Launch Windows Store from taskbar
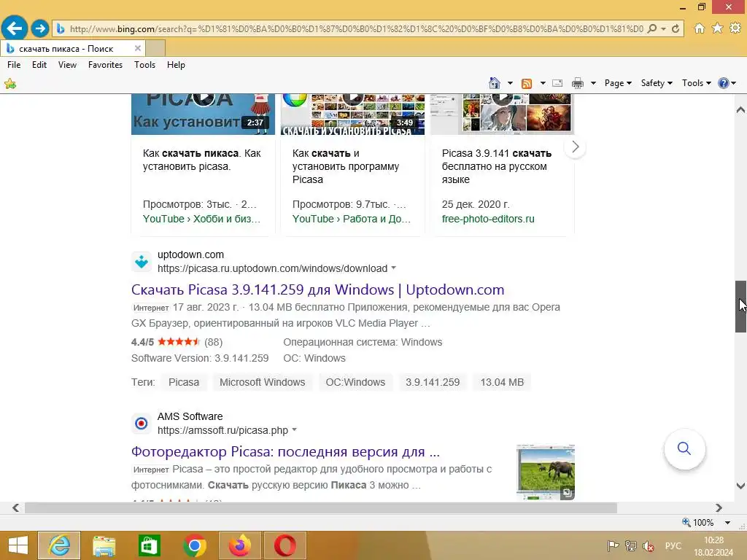Image resolution: width=747 pixels, height=560 pixels. (x=149, y=545)
